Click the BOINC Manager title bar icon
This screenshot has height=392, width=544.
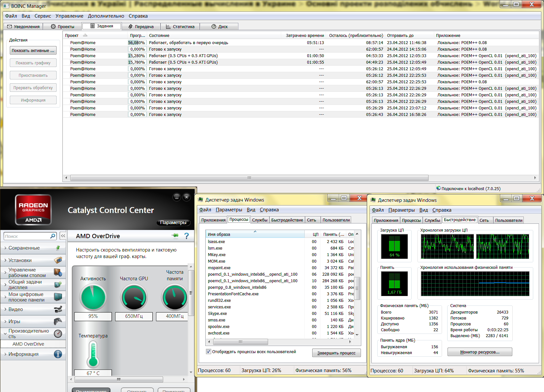tap(6, 6)
